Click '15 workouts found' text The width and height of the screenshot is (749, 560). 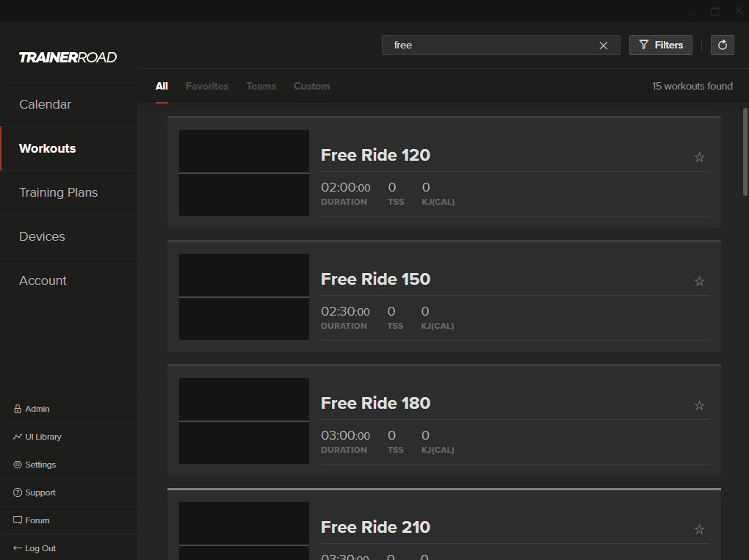[692, 86]
